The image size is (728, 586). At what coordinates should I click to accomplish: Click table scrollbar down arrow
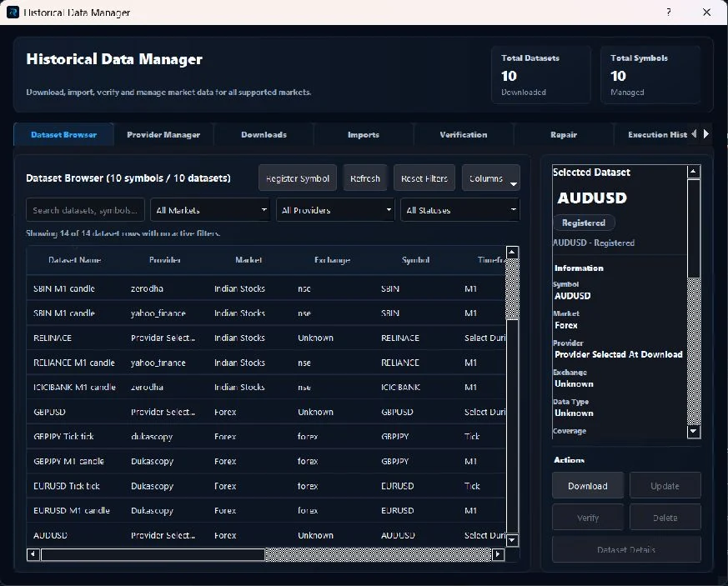tap(512, 540)
